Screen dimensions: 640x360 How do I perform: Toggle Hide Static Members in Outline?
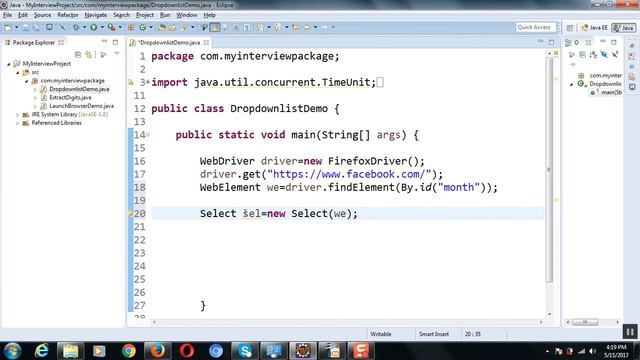pyautogui.click(x=615, y=54)
